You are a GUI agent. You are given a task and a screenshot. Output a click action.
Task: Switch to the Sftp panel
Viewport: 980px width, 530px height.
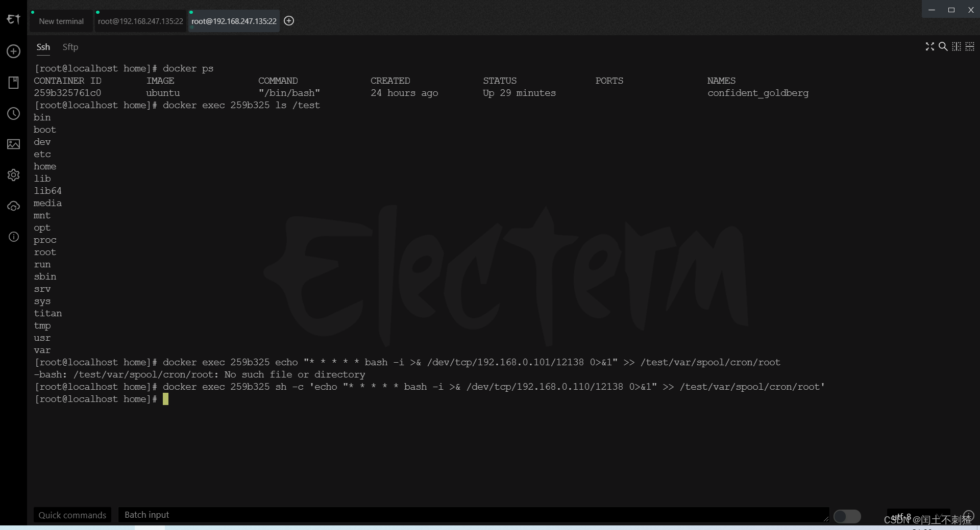click(x=70, y=47)
